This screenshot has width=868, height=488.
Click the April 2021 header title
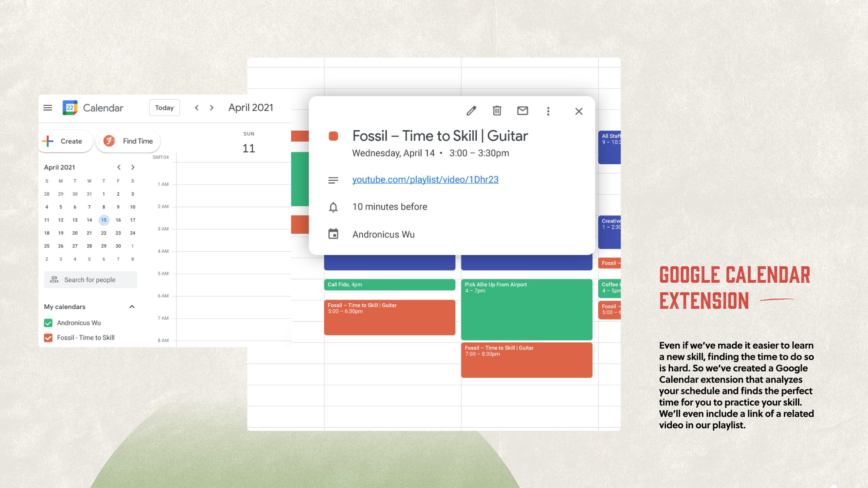(x=251, y=107)
